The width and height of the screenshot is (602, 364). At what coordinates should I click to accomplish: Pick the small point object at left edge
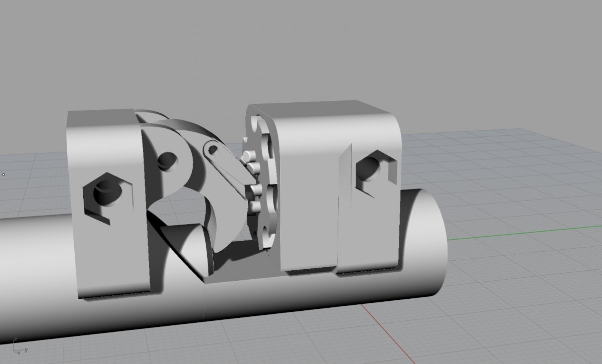[x=4, y=174]
